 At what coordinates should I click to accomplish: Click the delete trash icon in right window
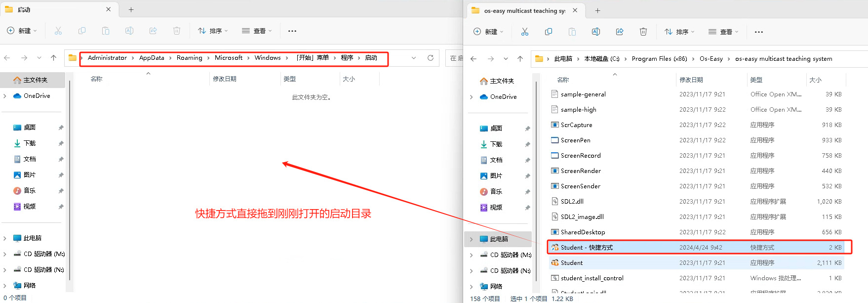click(x=643, y=32)
